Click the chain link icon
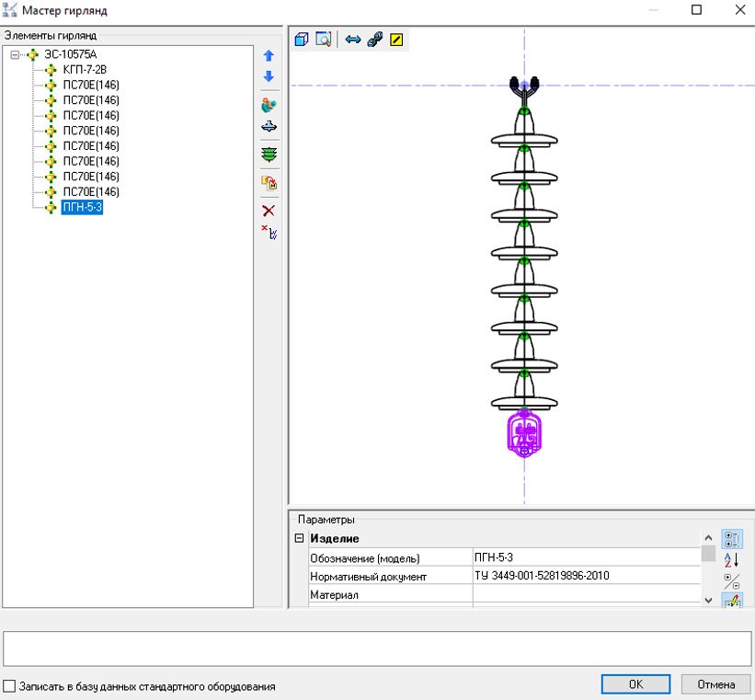Screen dimensions: 755x700 click(x=373, y=40)
